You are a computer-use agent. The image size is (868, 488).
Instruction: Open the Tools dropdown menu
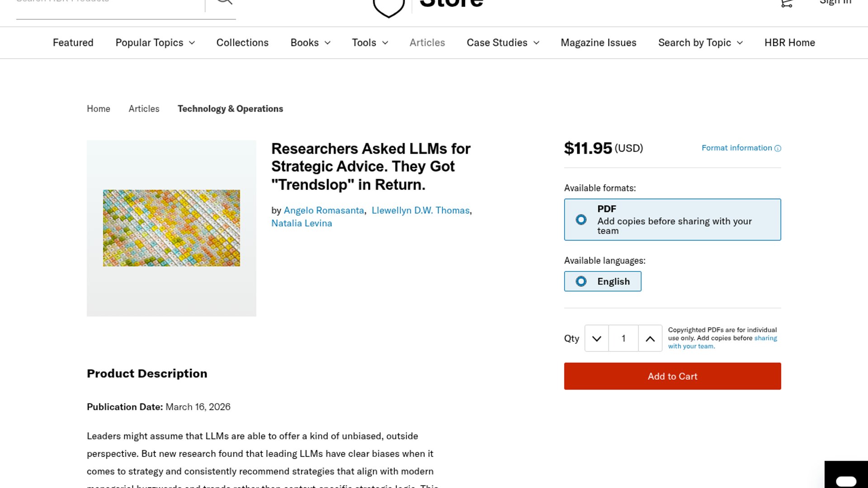(x=370, y=42)
